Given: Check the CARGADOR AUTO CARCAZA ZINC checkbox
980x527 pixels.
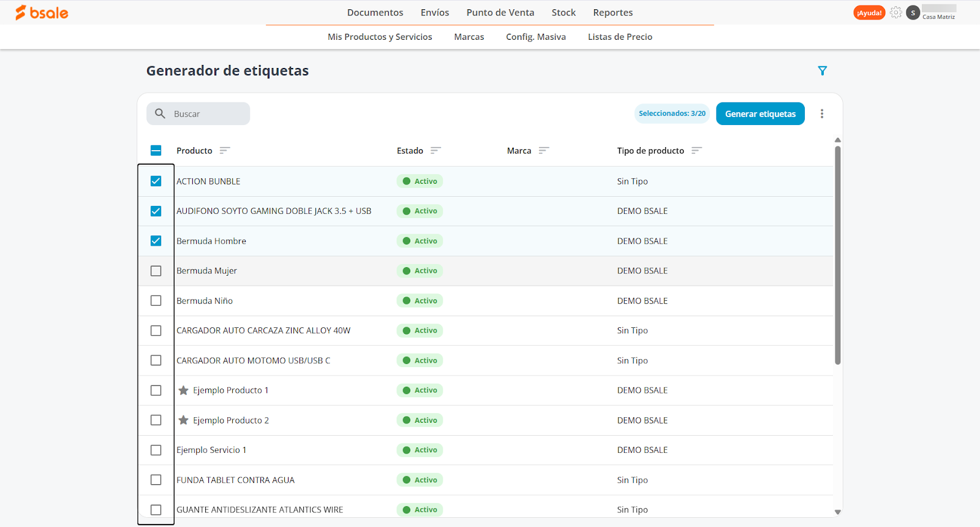Looking at the screenshot, I should 156,330.
